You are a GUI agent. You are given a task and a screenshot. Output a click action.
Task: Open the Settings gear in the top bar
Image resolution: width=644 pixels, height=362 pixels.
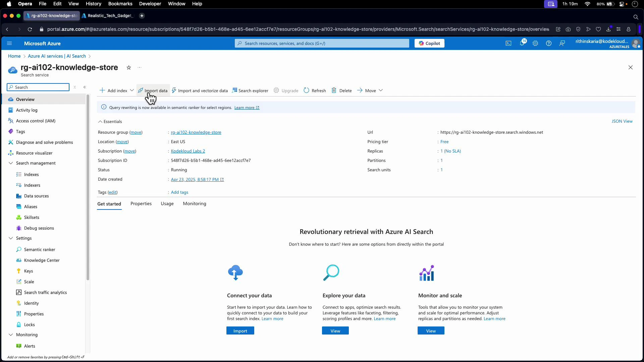coord(535,43)
